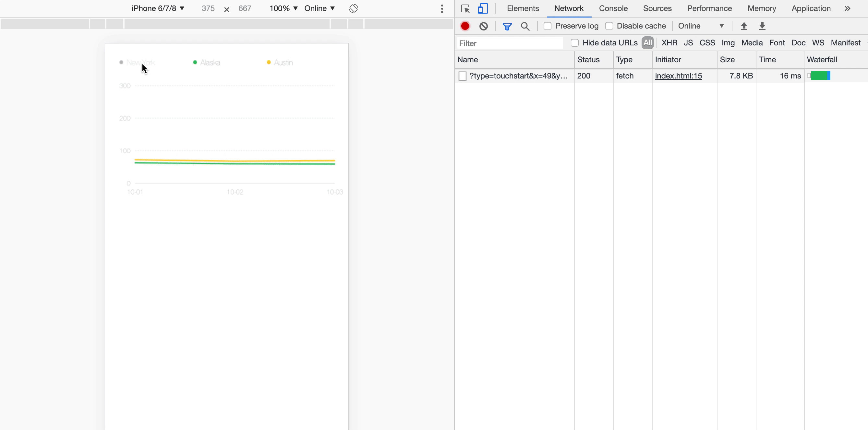Click the inspect element picker icon

[465, 9]
